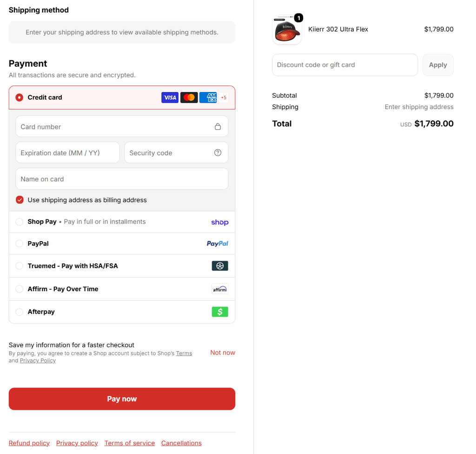Click the shipping methods info message box
This screenshot has height=454, width=476.
tap(122, 32)
